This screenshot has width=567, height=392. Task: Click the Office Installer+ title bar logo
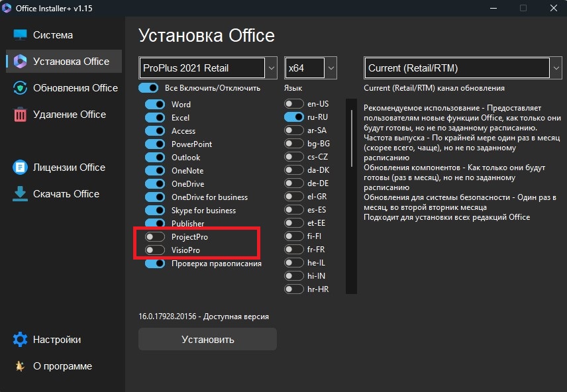point(7,8)
